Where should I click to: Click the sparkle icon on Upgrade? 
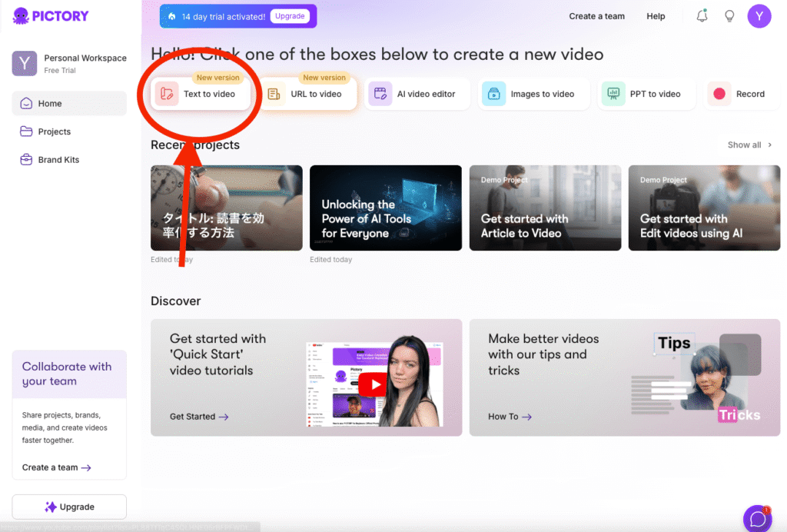coord(50,507)
